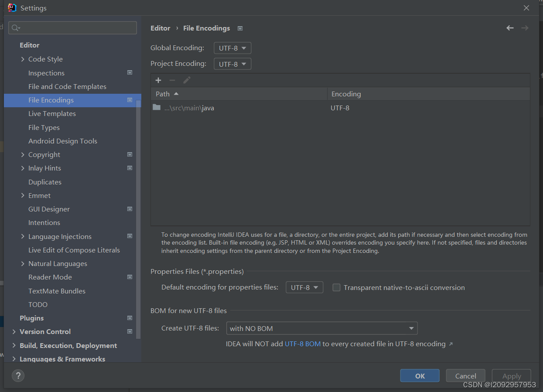Image resolution: width=543 pixels, height=392 pixels.
Task: Click the settings search field
Action: 72,28
